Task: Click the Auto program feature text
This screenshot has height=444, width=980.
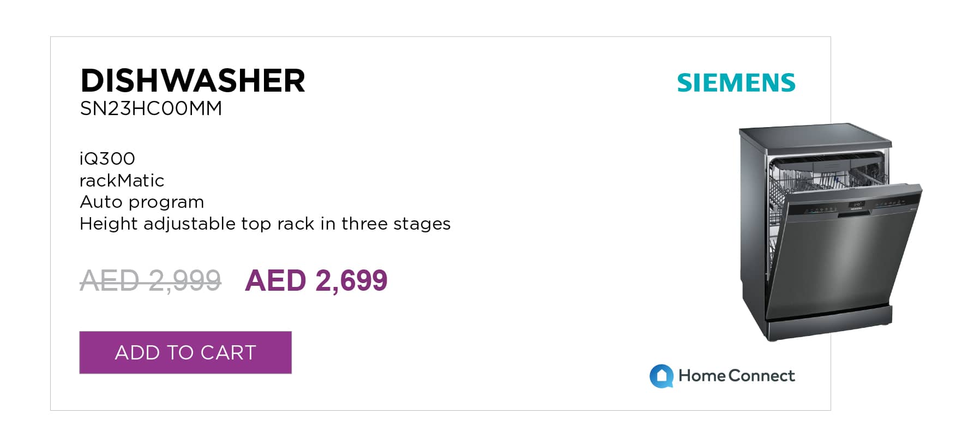Action: tap(142, 202)
